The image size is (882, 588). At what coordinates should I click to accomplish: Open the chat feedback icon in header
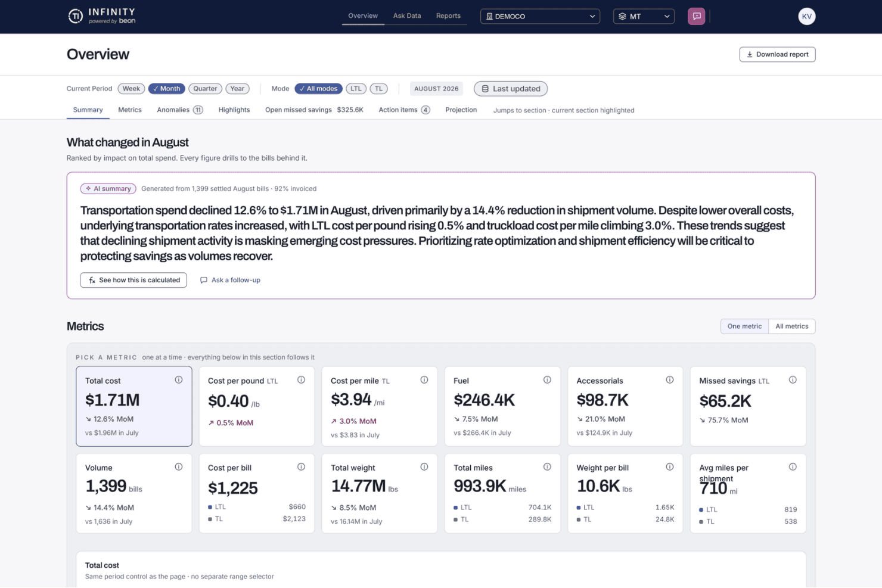click(696, 16)
